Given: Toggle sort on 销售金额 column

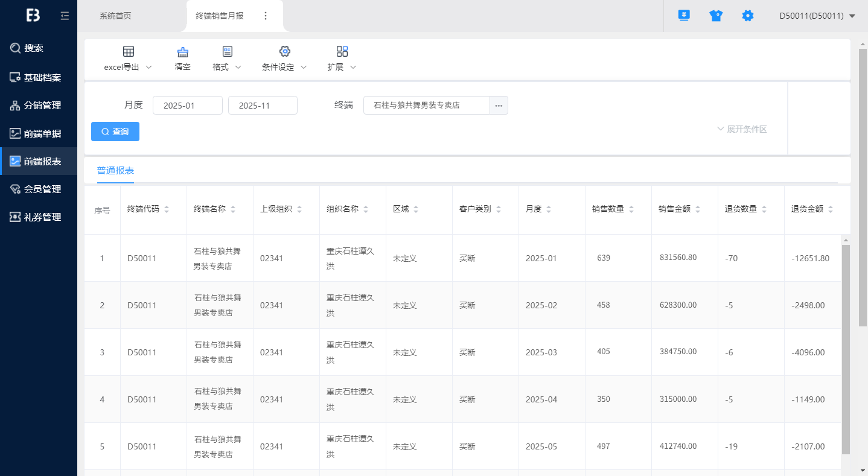Looking at the screenshot, I should click(x=698, y=209).
